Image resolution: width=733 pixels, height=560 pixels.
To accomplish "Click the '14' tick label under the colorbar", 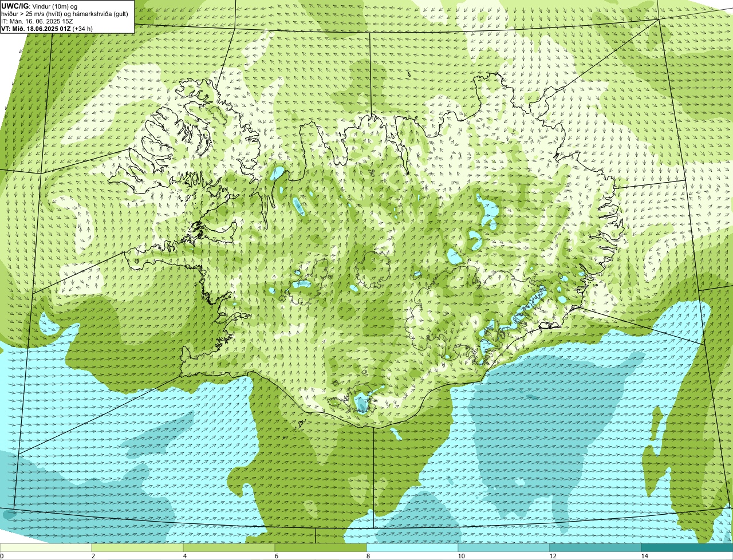I will click(644, 556).
